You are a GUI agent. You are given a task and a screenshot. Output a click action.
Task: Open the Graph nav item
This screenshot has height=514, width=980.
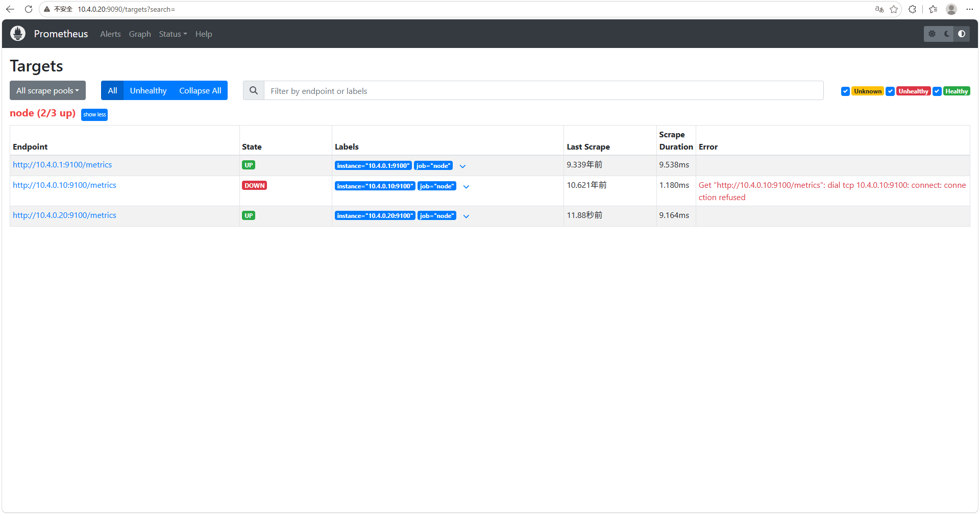(x=140, y=34)
